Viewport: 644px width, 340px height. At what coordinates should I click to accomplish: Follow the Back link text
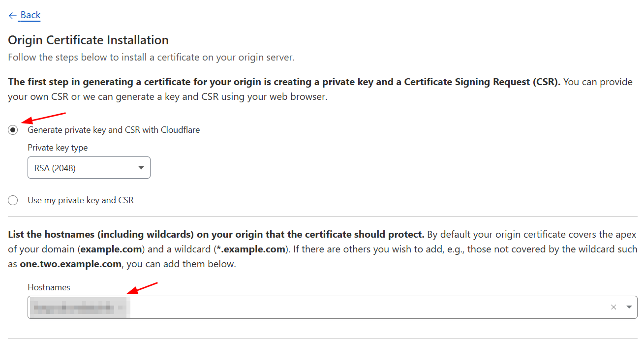coord(31,15)
